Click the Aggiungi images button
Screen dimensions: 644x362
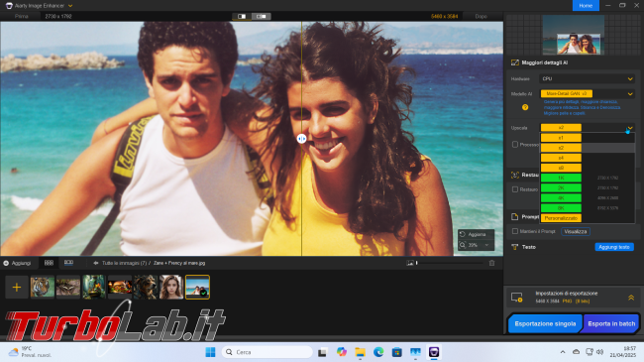[17, 263]
